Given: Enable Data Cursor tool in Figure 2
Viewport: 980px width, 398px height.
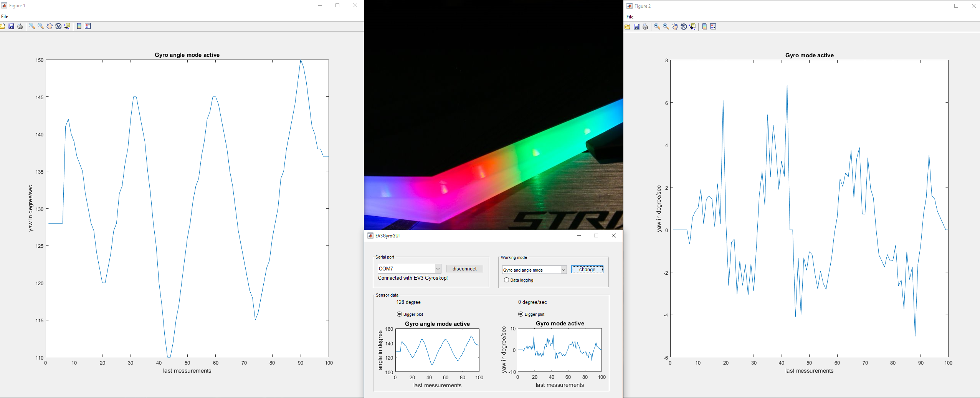Looking at the screenshot, I should tap(692, 27).
